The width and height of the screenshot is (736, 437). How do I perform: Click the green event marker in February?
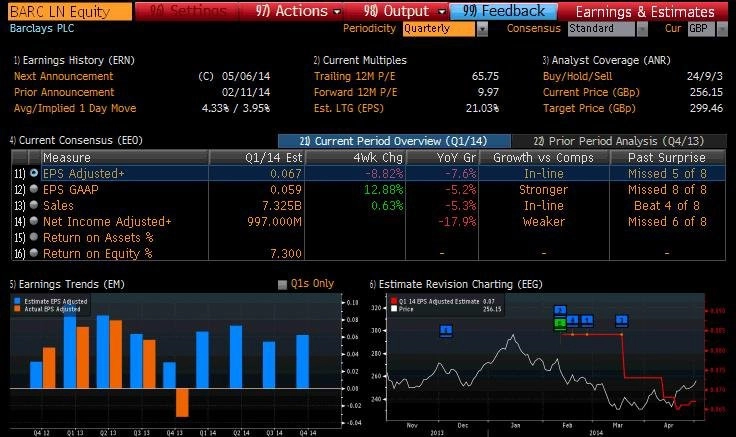click(560, 323)
